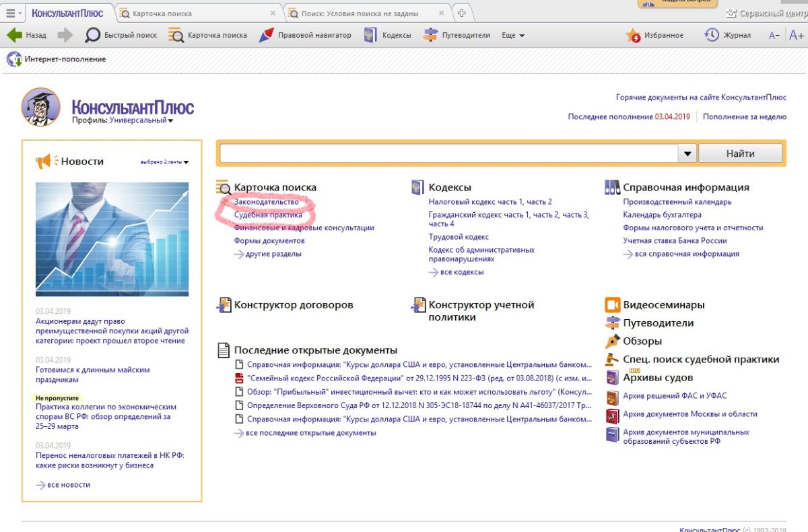Decrease font size with A- button
The image size is (808, 532).
pyautogui.click(x=774, y=35)
